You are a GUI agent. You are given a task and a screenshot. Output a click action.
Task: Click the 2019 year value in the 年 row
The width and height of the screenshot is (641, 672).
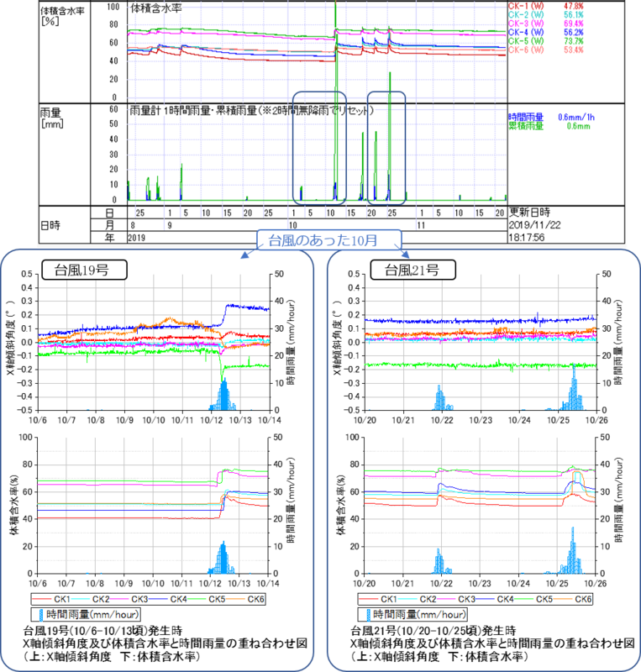[x=136, y=238]
